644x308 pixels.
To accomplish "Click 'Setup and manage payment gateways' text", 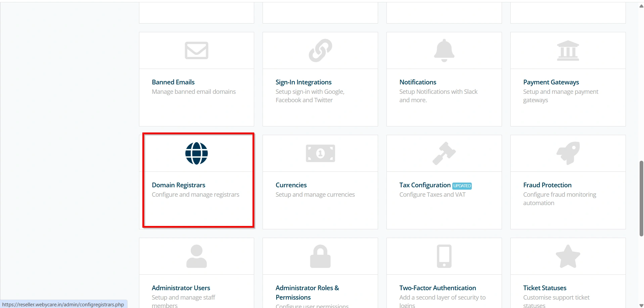I will click(x=560, y=96).
